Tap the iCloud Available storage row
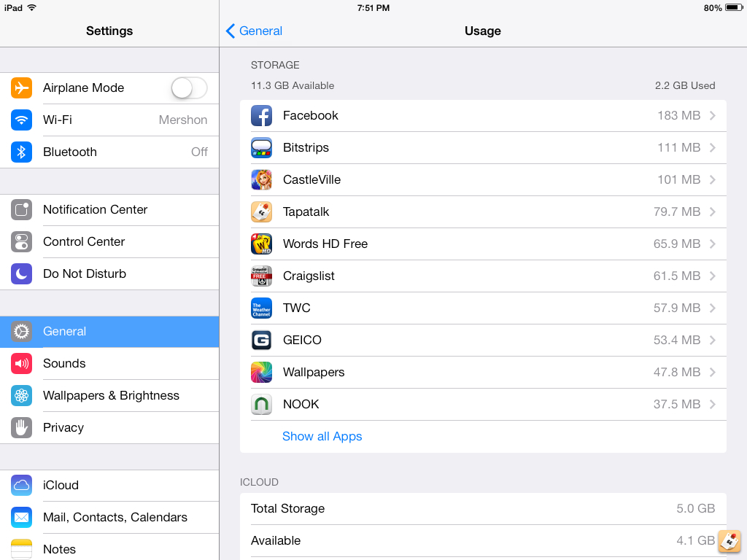Viewport: 747px width, 560px height. coord(483,541)
